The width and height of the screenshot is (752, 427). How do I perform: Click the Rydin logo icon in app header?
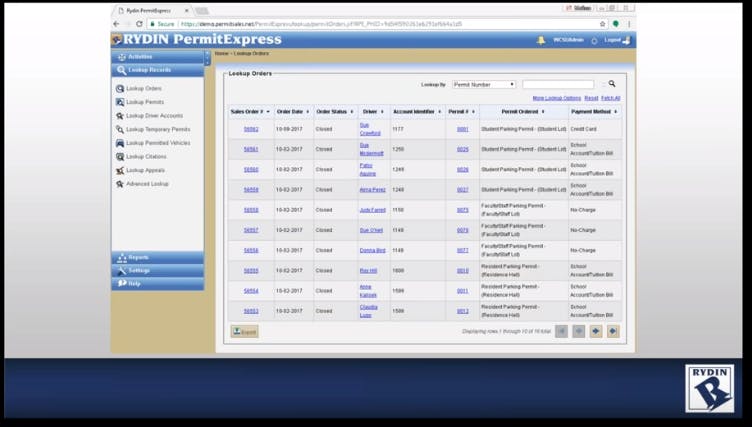pos(117,39)
